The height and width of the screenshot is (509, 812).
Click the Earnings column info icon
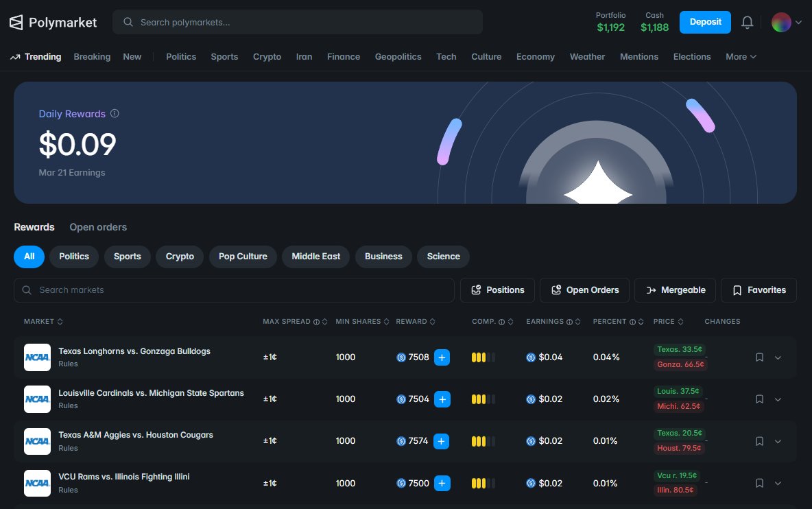coord(570,322)
